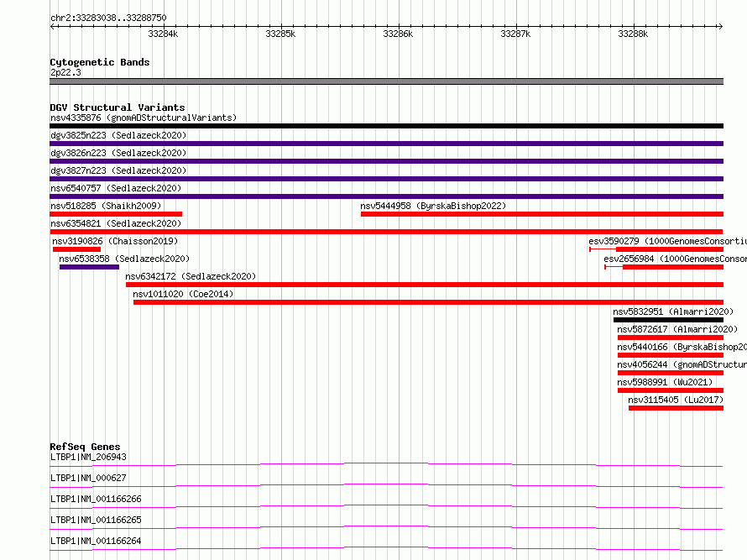Open nsv5444958 ByrskaBishop2022 variant
The image size is (747, 560).
coord(433,206)
